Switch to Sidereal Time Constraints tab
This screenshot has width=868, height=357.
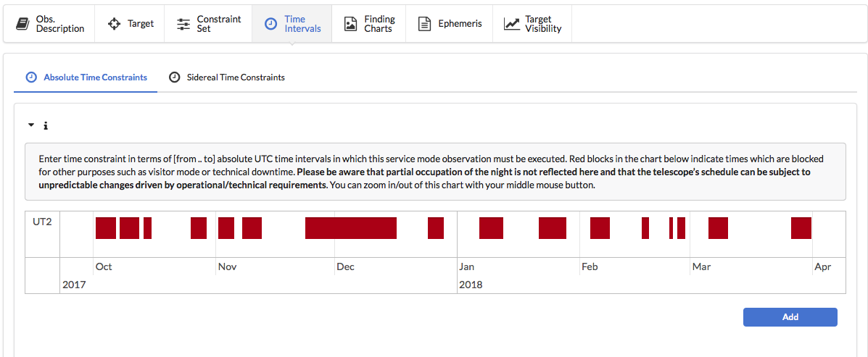click(226, 77)
